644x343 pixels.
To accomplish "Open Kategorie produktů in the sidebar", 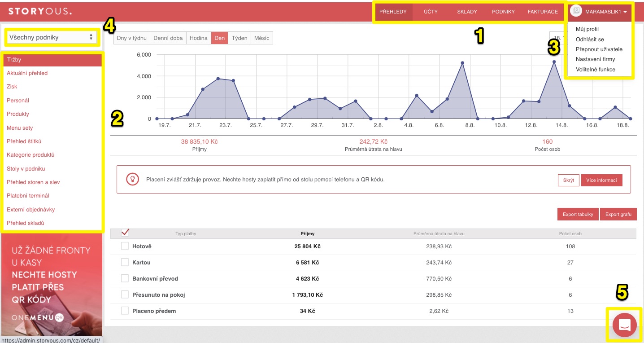I will pos(30,155).
